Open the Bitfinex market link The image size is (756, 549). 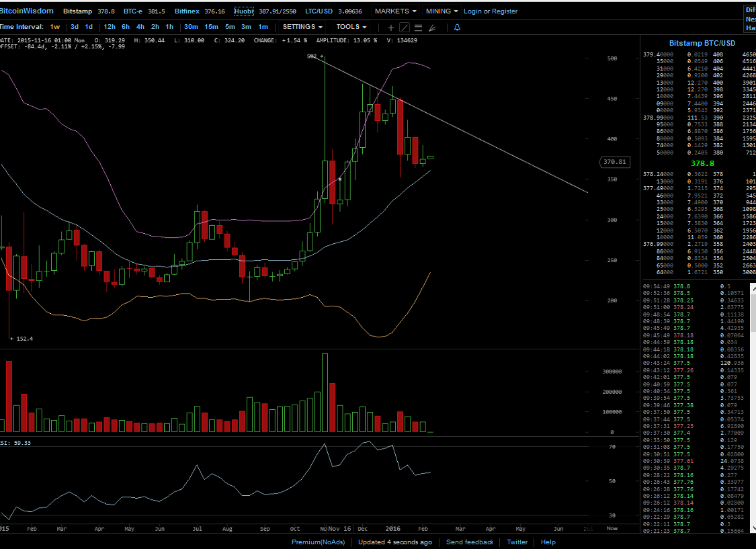click(187, 11)
